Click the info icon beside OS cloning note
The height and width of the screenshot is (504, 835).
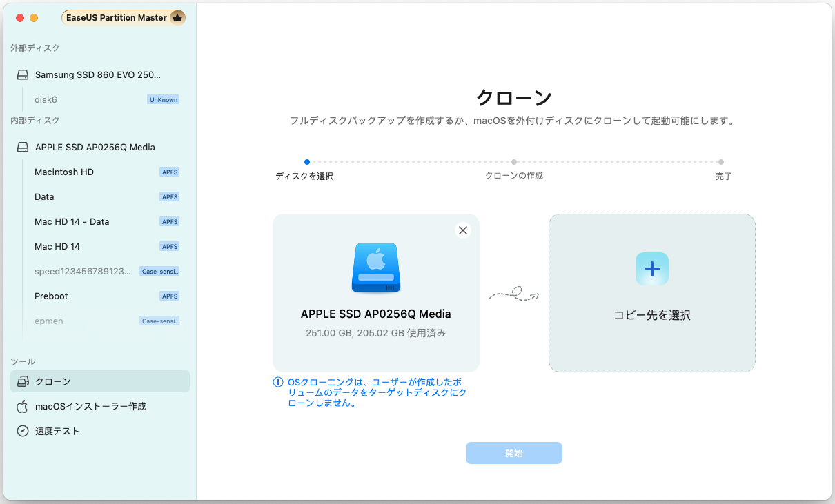point(278,382)
